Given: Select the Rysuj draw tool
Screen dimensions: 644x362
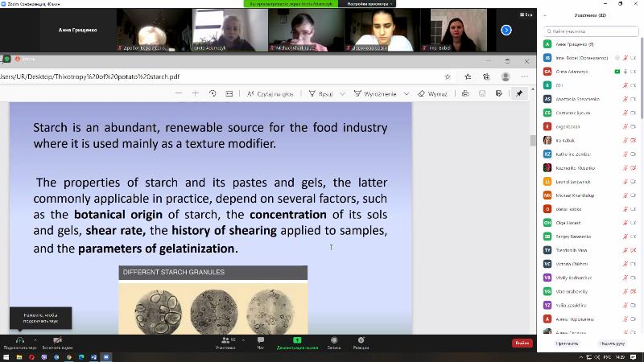Looking at the screenshot, I should pyautogui.click(x=320, y=94).
